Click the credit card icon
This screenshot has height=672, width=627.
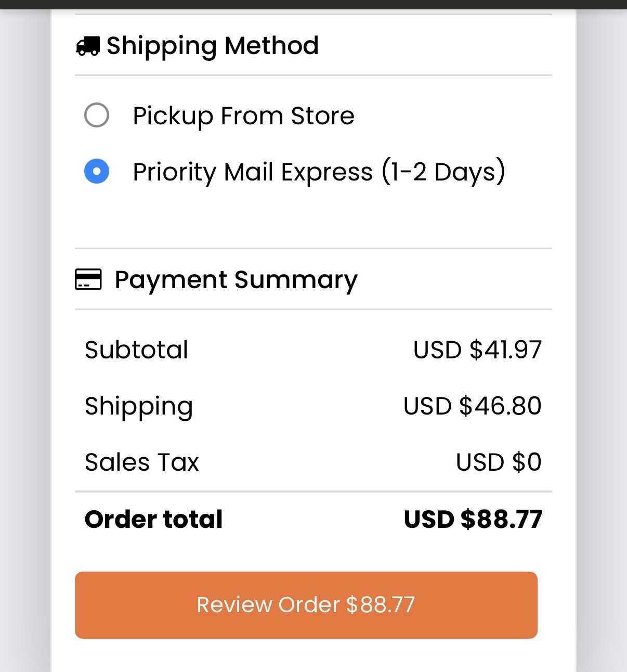coord(88,279)
